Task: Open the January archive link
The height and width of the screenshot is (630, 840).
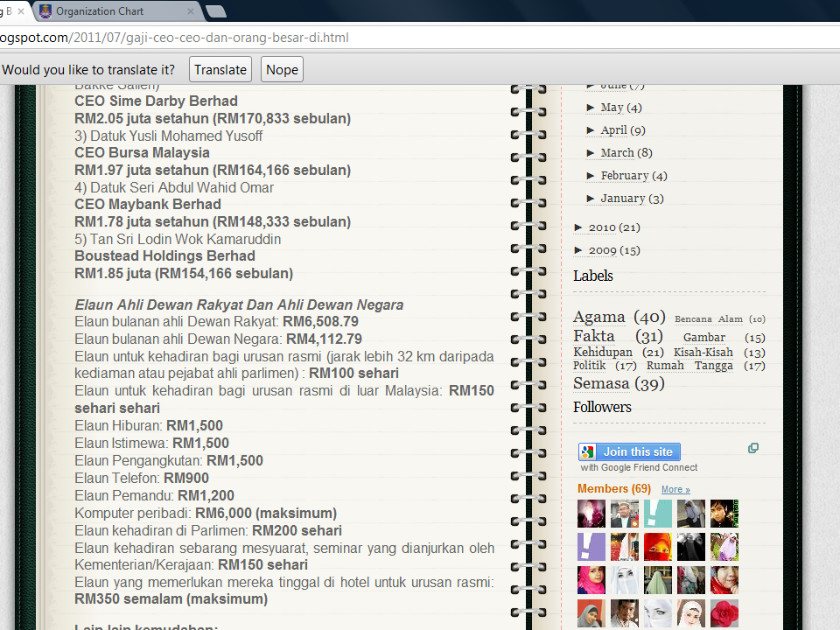Action: click(622, 199)
